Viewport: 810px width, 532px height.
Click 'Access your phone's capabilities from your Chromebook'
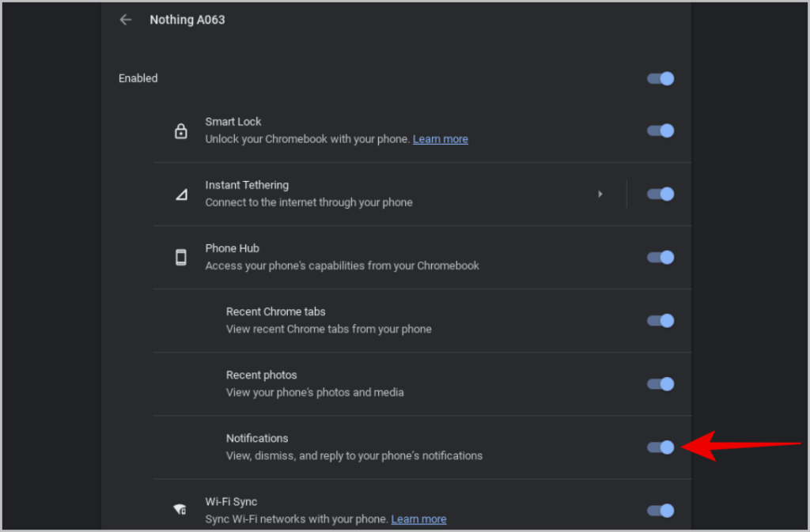point(342,266)
